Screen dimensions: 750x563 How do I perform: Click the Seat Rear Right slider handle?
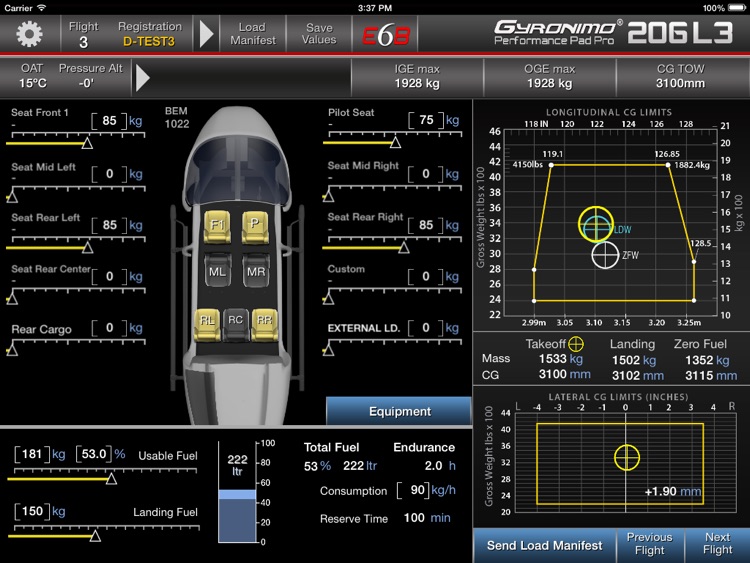(404, 247)
